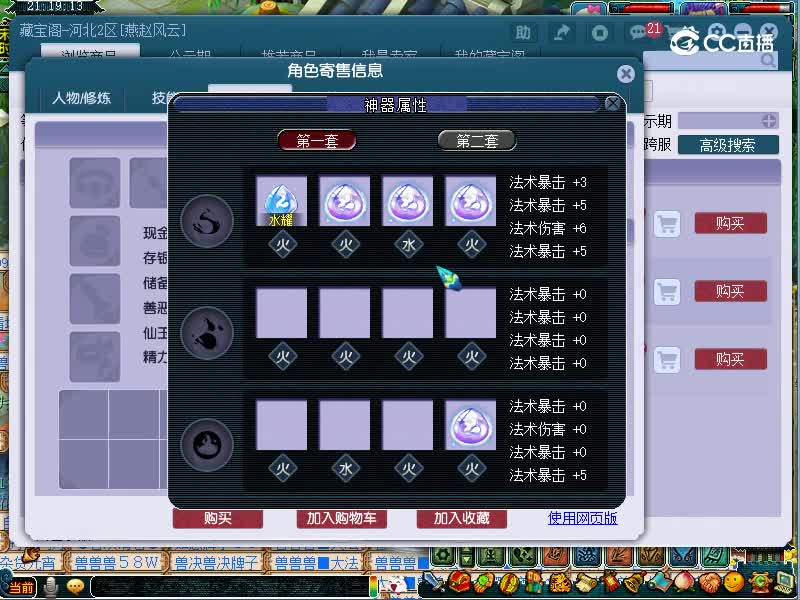
Task: Click the third listing's 购买 button
Action: click(730, 359)
